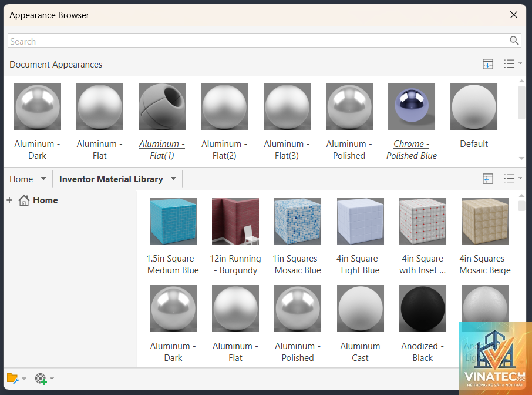Choose the 12in Running - Burgundy material
Image resolution: width=532 pixels, height=395 pixels.
point(235,237)
